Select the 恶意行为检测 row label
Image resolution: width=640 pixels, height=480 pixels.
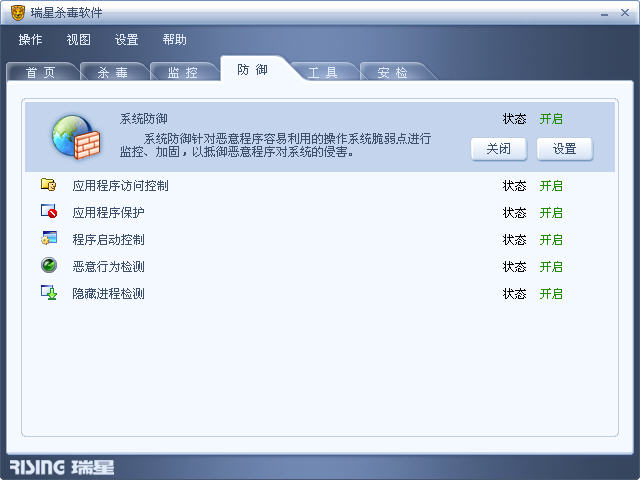tap(108, 267)
